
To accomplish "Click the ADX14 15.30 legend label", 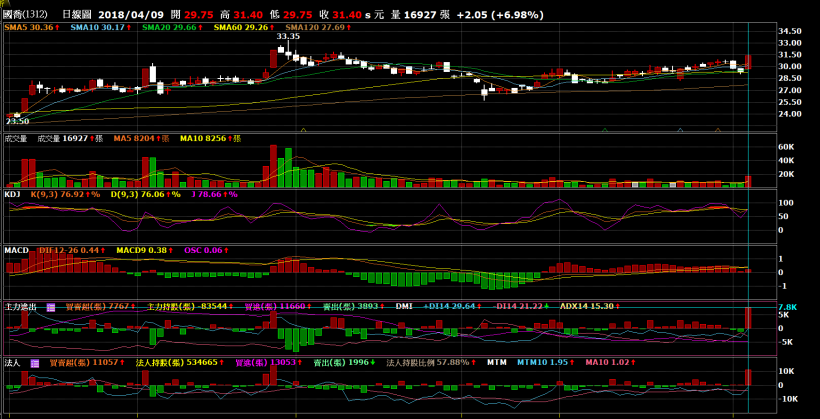I will point(585,307).
